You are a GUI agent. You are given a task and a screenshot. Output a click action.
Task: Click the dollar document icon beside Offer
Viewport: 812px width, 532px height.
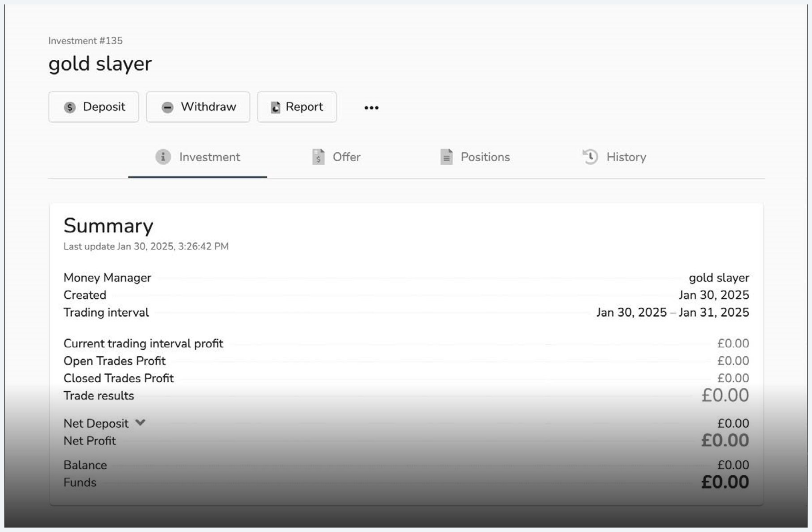pos(318,157)
